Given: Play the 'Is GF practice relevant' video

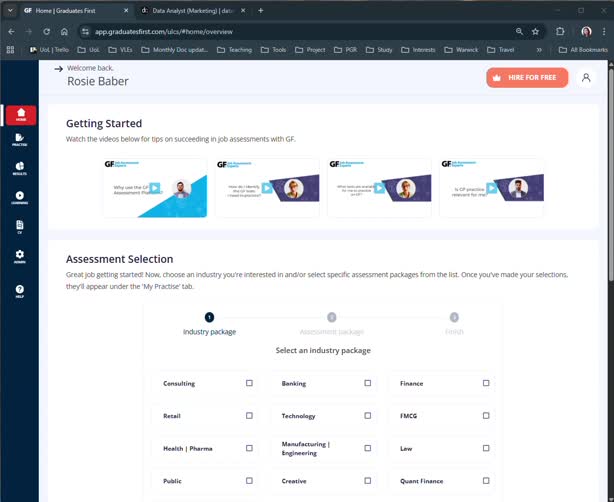Looking at the screenshot, I should (491, 188).
